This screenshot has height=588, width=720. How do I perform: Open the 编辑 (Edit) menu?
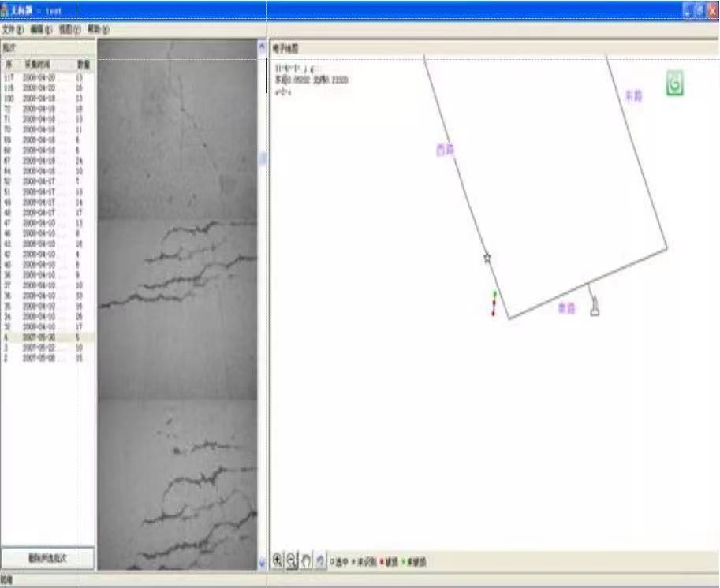pos(41,29)
